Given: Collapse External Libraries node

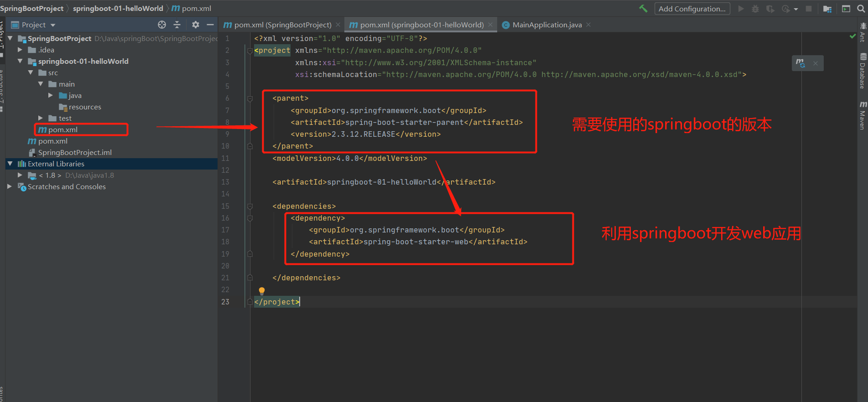Looking at the screenshot, I should coord(10,164).
